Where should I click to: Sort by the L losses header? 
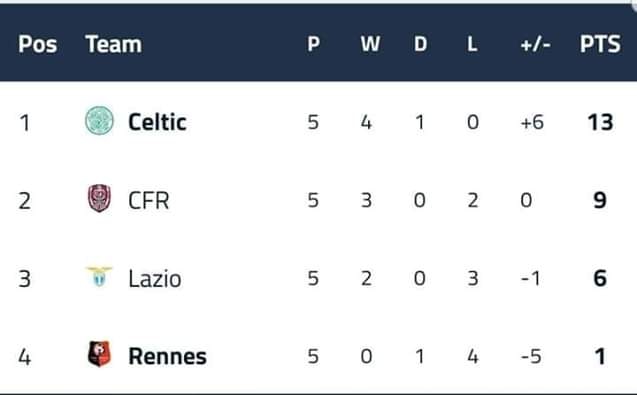coord(472,44)
